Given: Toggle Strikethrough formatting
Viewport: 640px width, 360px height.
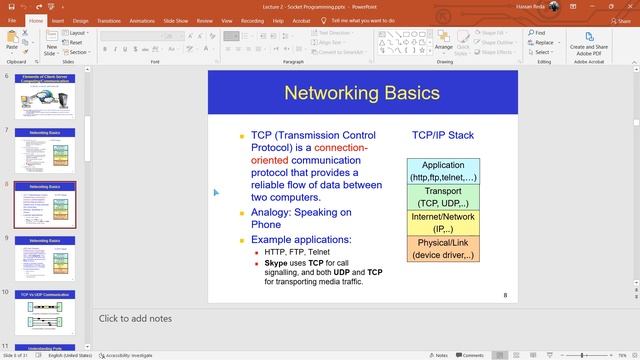Looking at the screenshot, I should pos(145,49).
